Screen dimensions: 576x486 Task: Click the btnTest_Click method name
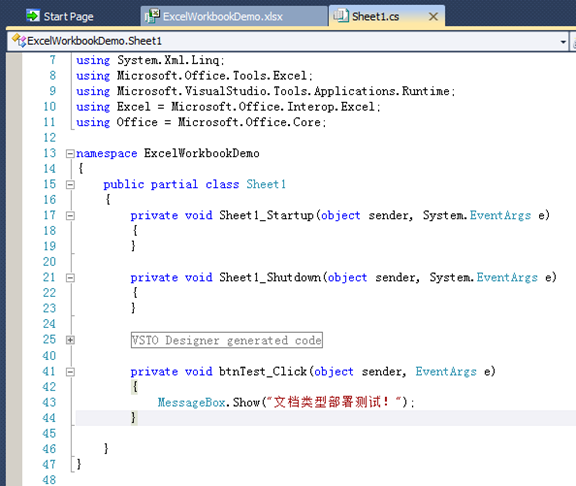click(x=263, y=372)
